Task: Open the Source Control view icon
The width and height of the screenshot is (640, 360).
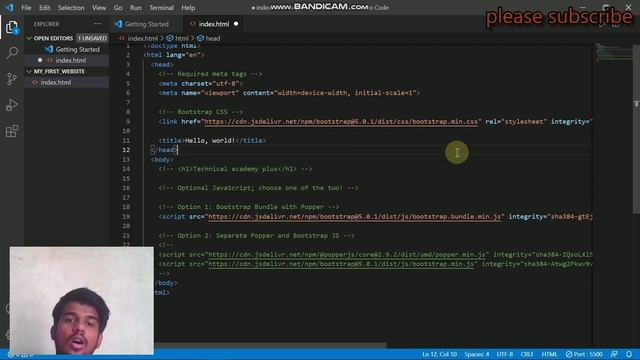Action: [x=12, y=79]
